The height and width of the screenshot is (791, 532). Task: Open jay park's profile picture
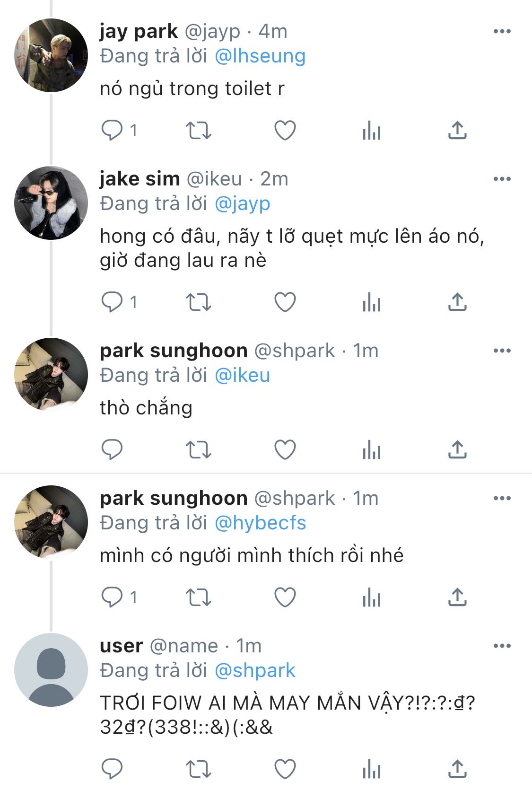pyautogui.click(x=51, y=55)
